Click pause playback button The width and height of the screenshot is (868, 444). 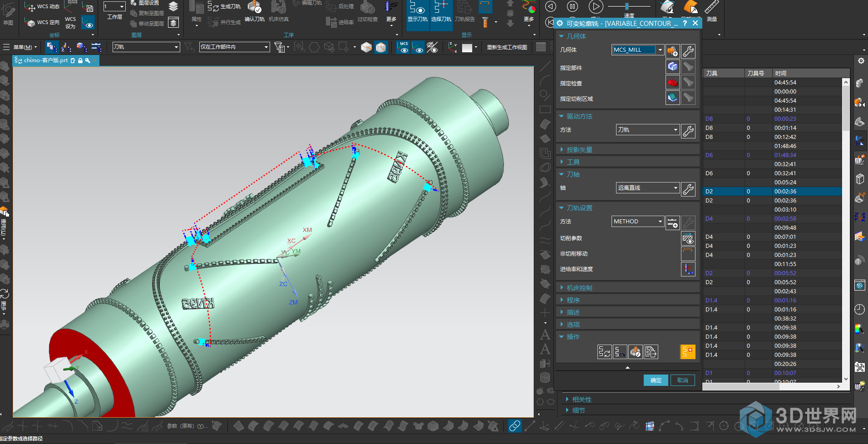coord(572,6)
